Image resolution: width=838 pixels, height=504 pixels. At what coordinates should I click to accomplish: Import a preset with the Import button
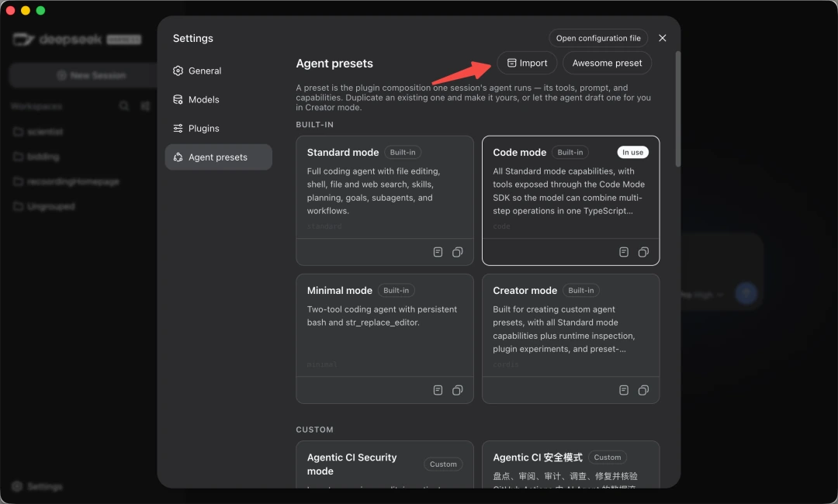tap(527, 63)
